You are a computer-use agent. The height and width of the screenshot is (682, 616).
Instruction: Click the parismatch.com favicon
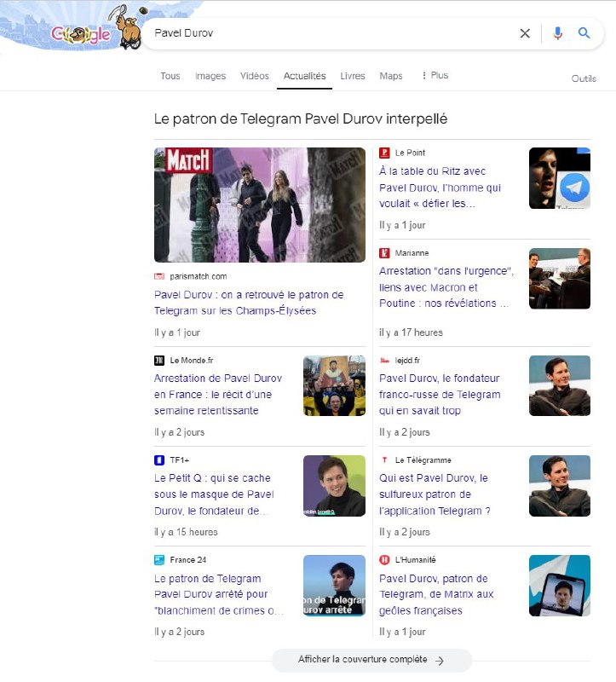pos(159,276)
